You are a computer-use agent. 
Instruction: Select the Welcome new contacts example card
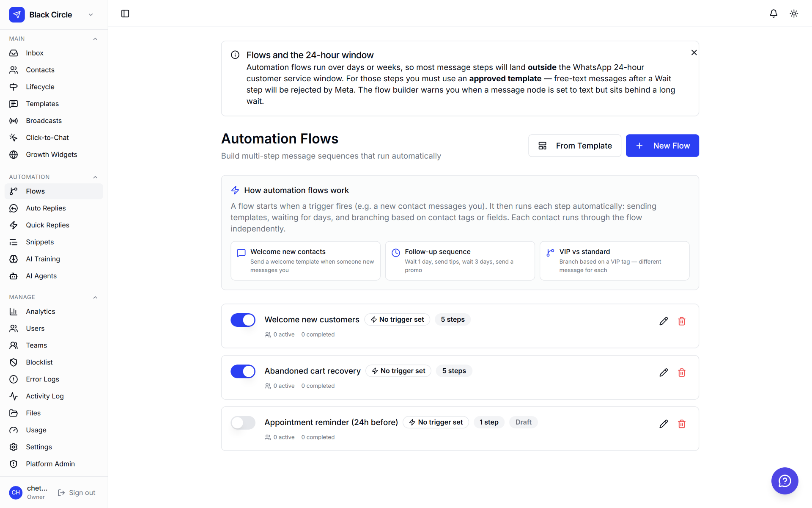305,261
